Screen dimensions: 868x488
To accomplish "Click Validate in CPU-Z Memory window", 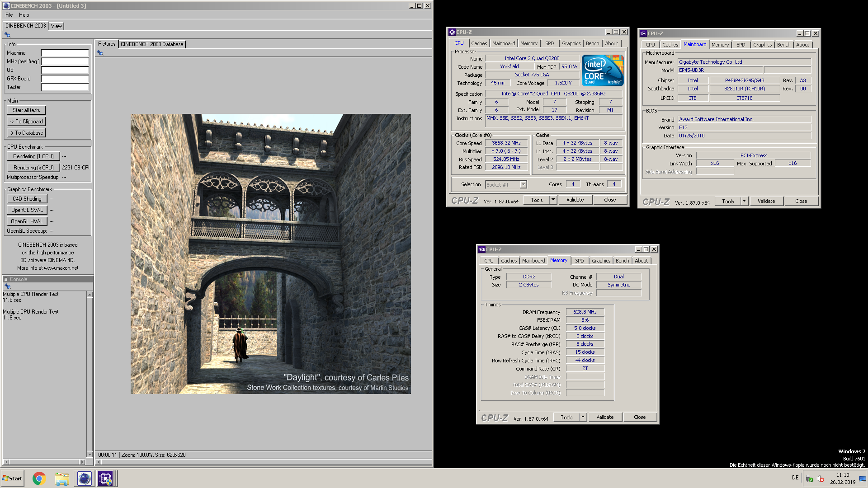I will click(x=605, y=417).
